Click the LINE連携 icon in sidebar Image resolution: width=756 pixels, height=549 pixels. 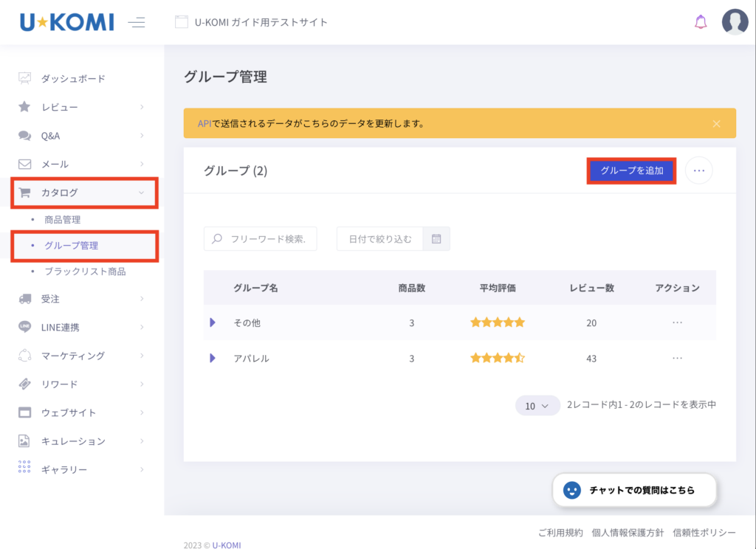(25, 327)
